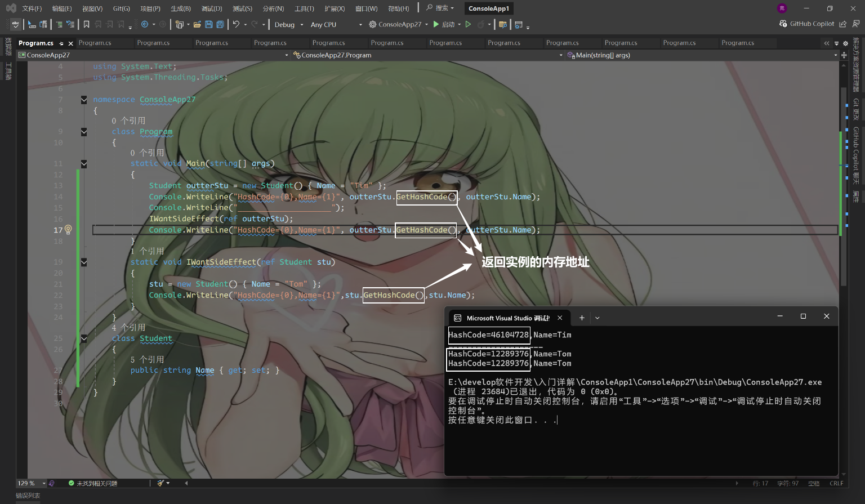Click the 4 个引用 link above class Student
This screenshot has width=865, height=504.
tap(128, 327)
